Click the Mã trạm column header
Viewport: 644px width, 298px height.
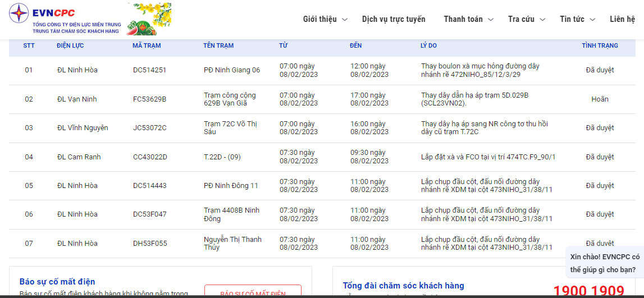tap(147, 45)
